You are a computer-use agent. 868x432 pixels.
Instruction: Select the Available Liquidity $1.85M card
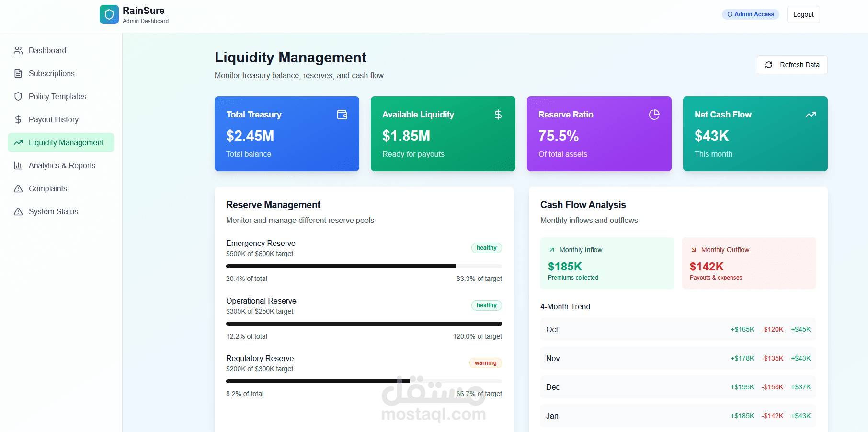point(443,134)
